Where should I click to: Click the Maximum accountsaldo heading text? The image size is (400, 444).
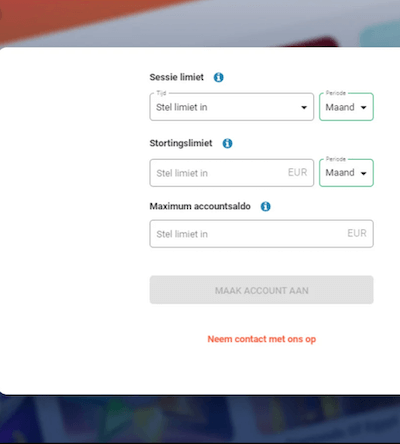[x=200, y=206]
